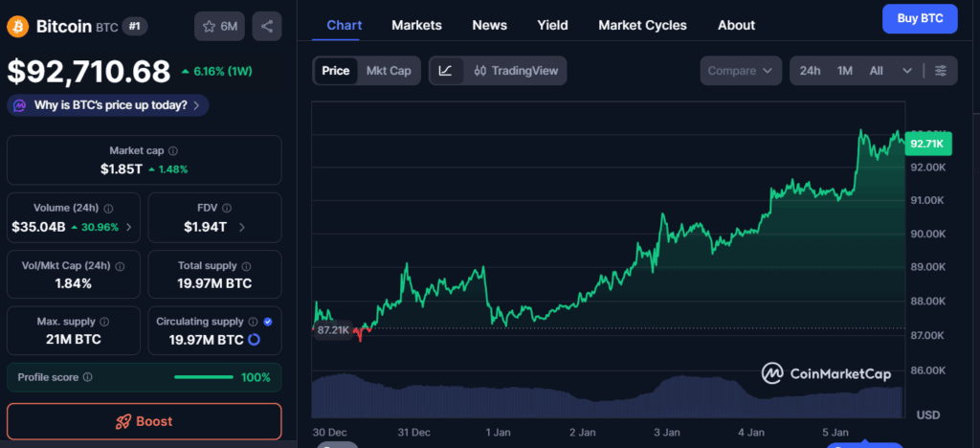Expand the time range chevron after All
Viewport: 980px width, 448px height.
coord(906,71)
